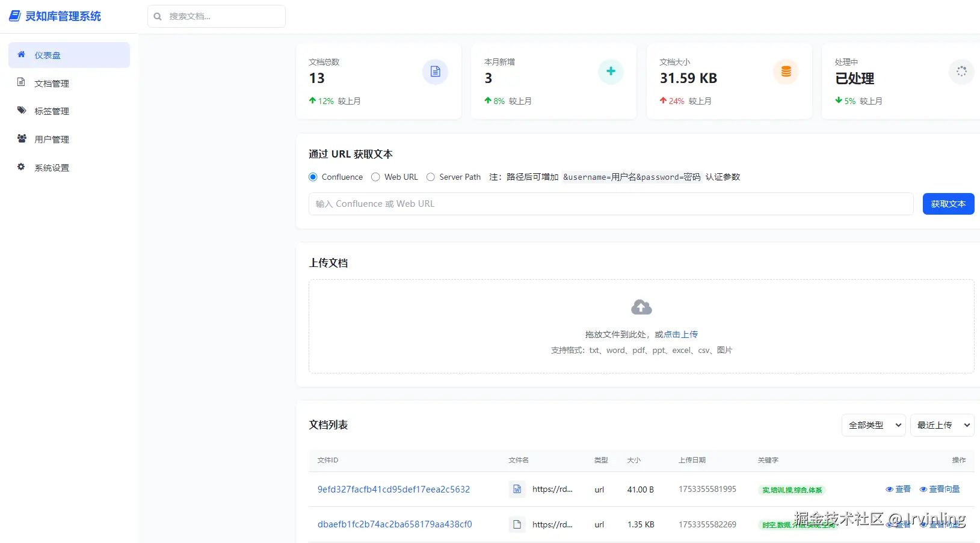
Task: Click the keyword tag in the 9efd327facfb row
Action: pos(792,490)
